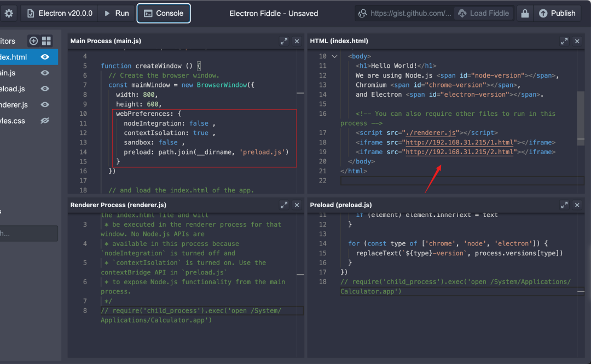Image resolution: width=591 pixels, height=364 pixels.
Task: Toggle visibility of main.js editor
Action: click(45, 73)
